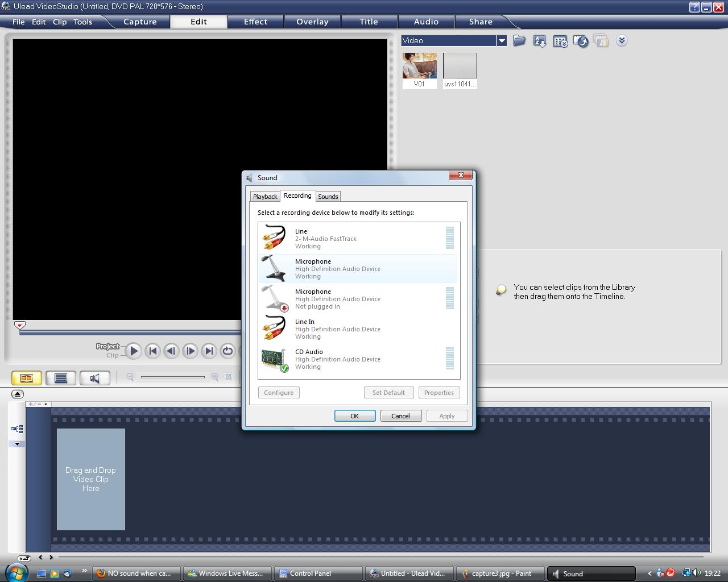
Task: Click the Configure button
Action: coord(279,393)
